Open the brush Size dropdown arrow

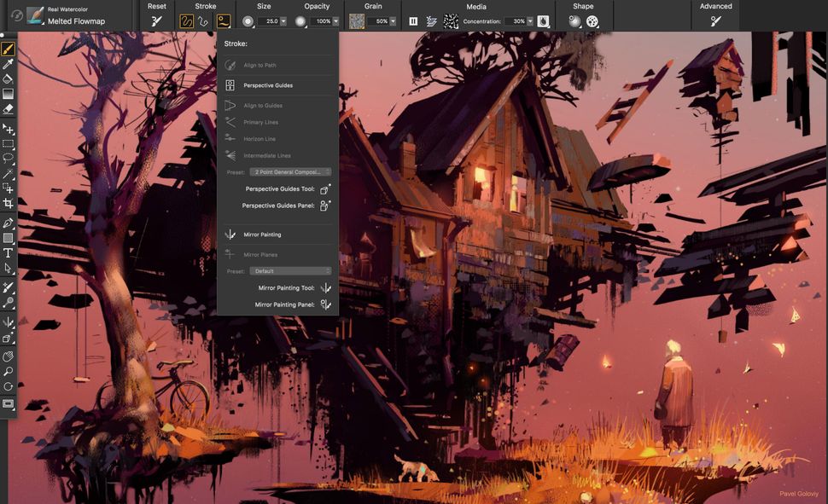coord(284,21)
